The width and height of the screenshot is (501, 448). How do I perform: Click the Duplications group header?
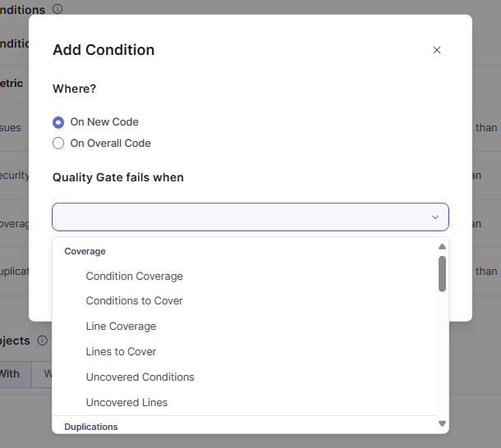click(x=91, y=427)
